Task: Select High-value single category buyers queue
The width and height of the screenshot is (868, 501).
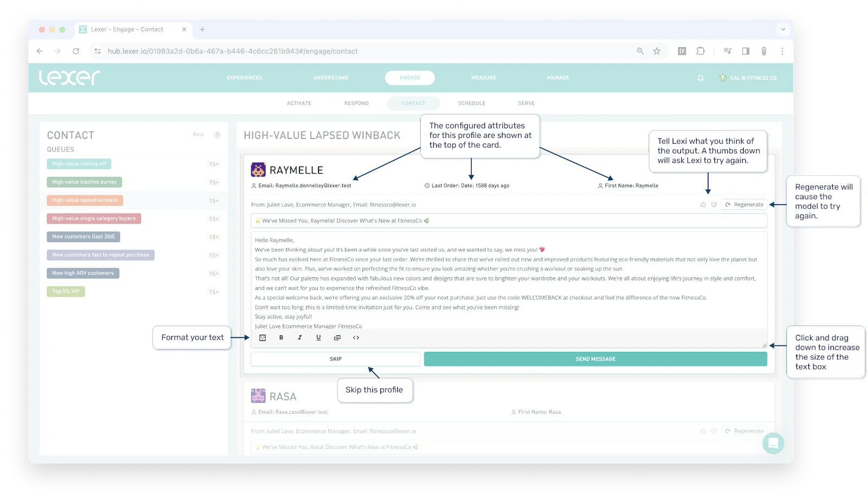Action: (x=94, y=218)
